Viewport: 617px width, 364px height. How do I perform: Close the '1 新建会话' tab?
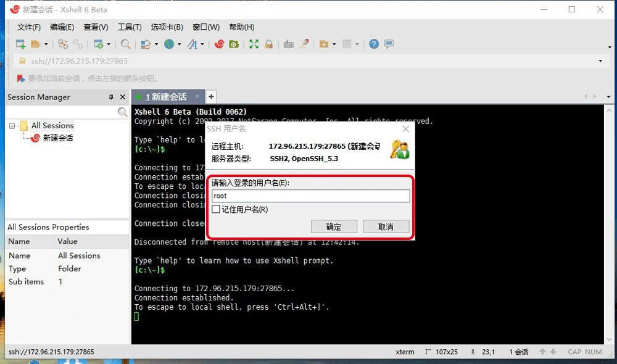pos(197,96)
